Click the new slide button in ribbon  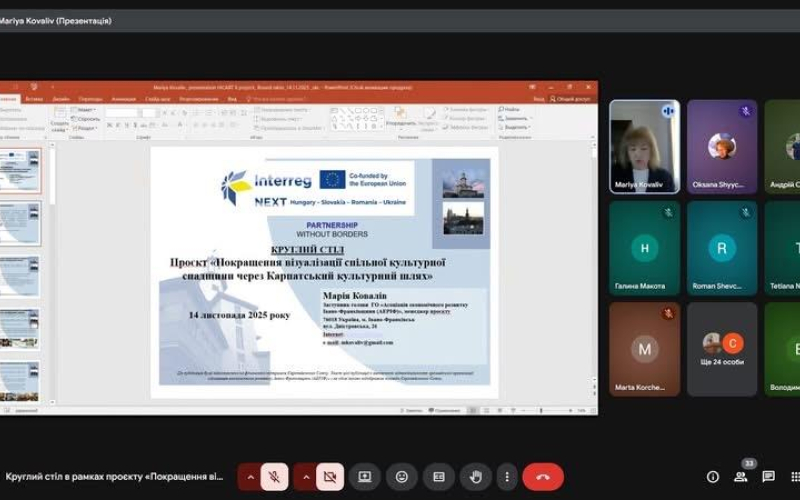60,119
